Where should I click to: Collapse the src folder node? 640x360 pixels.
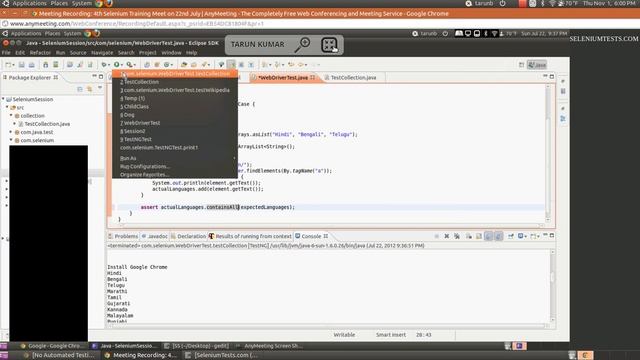pos(7,107)
